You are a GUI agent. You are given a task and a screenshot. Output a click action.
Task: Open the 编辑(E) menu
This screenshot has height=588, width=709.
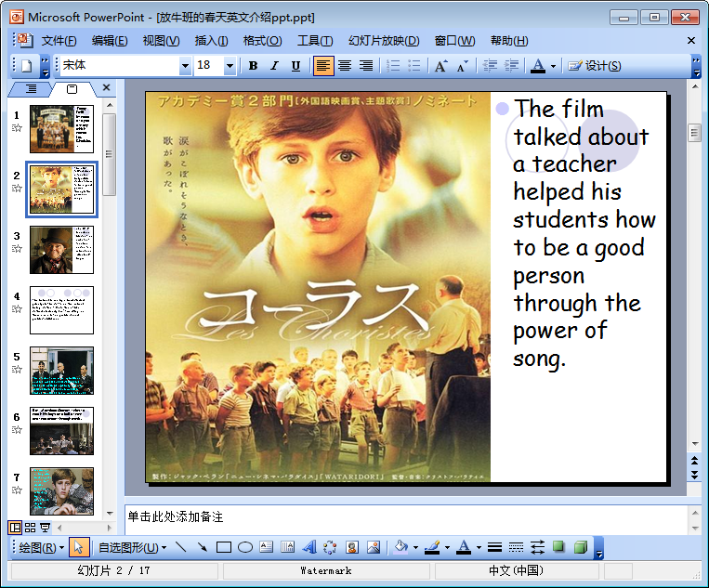pos(110,41)
